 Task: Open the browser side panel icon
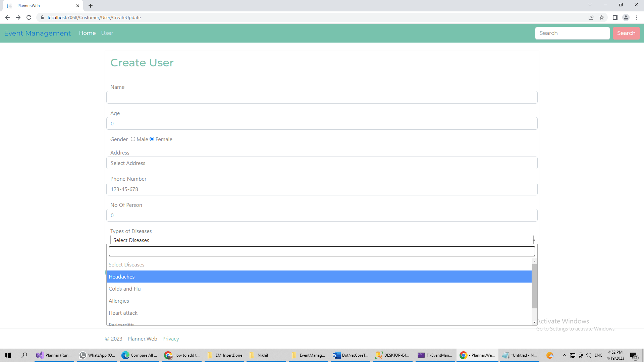click(x=615, y=17)
